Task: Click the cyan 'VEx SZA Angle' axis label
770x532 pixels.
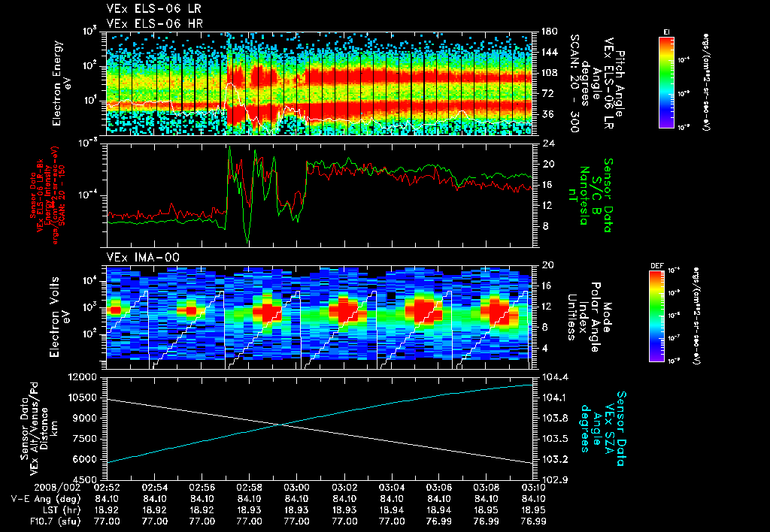Action: (x=604, y=428)
